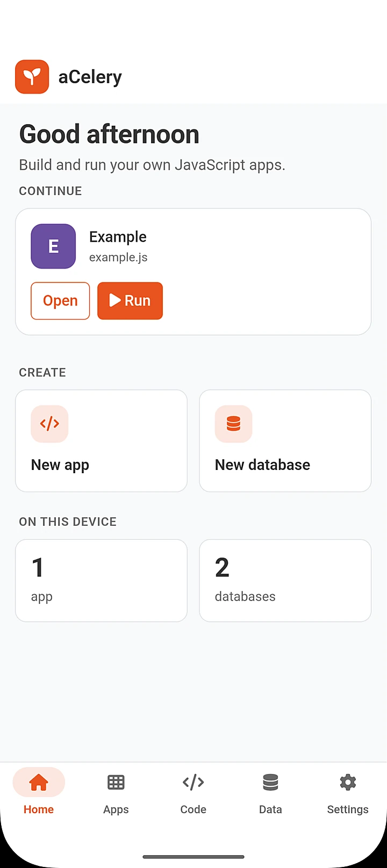Screen dimensions: 387x868
Task: Select the New app label
Action: pos(60,465)
